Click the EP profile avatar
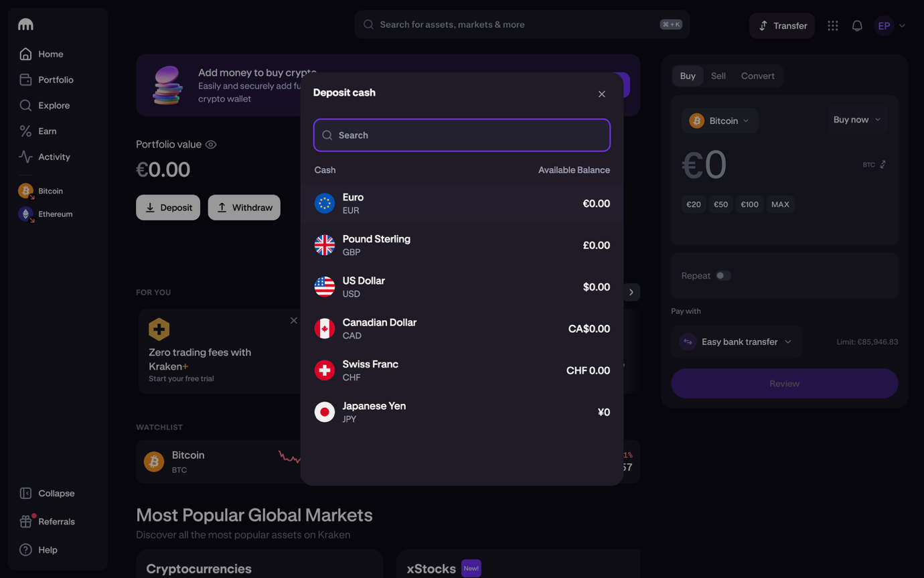 coord(884,25)
